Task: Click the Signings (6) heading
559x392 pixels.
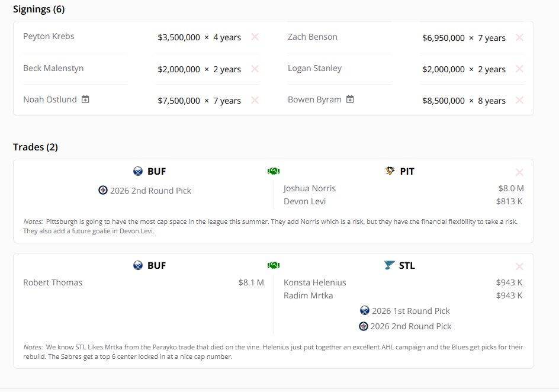Action: pyautogui.click(x=39, y=9)
